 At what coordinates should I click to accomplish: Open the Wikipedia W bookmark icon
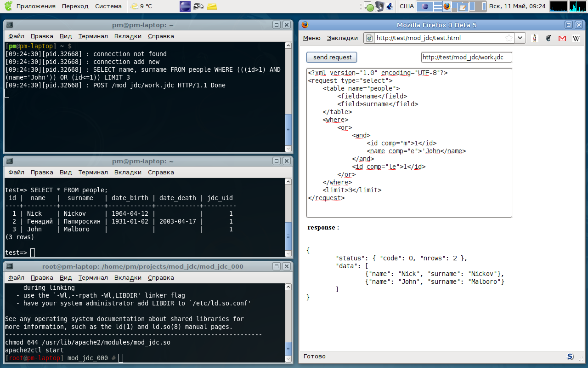pyautogui.click(x=576, y=38)
